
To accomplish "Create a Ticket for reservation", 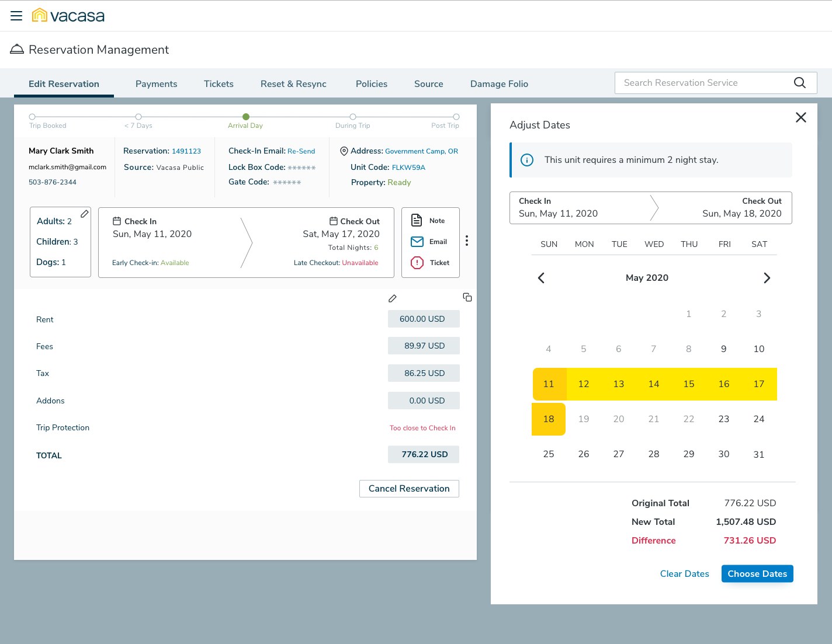I will (x=430, y=263).
